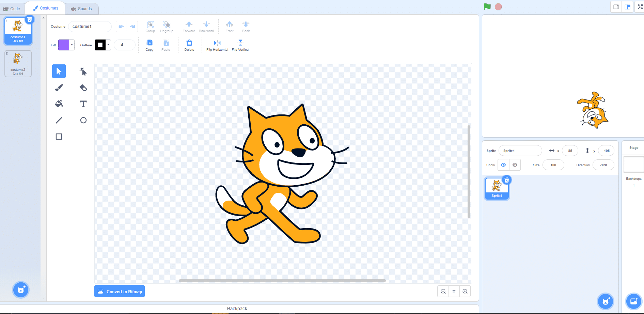Edit the sprite Size field
Image resolution: width=644 pixels, height=314 pixels.
553,165
